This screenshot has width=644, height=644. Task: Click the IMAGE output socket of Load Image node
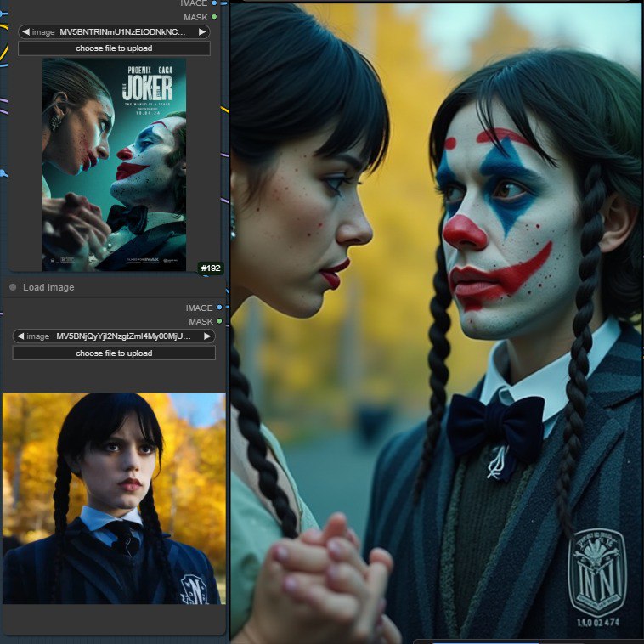pyautogui.click(x=219, y=308)
